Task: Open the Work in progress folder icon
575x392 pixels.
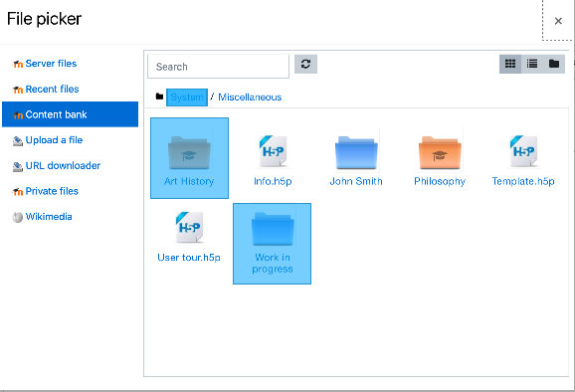Action: [x=273, y=229]
